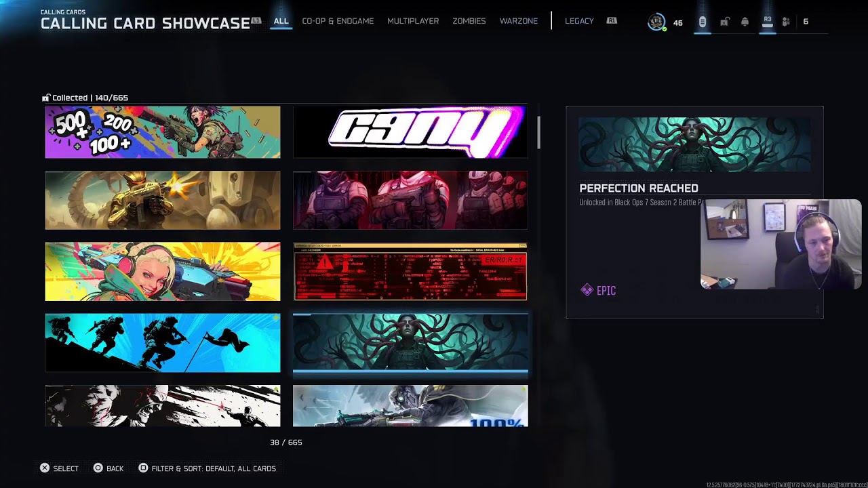
Task: Select the WARZONE tab
Action: point(519,21)
